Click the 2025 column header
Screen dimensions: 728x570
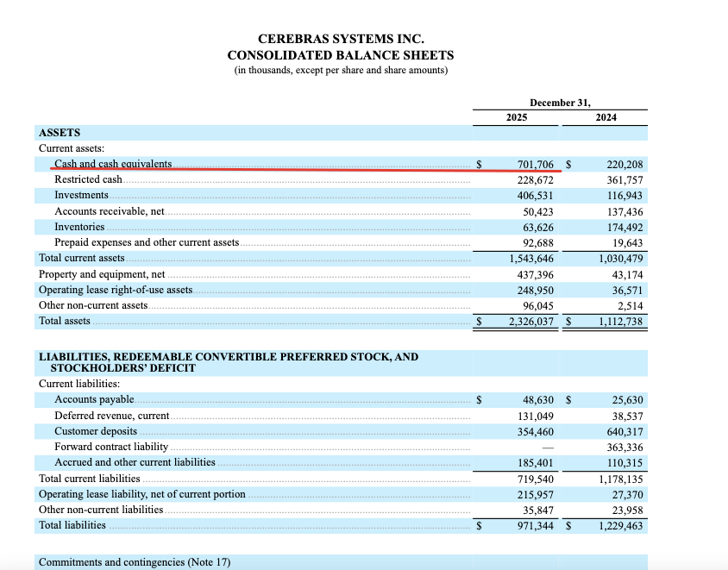click(517, 117)
